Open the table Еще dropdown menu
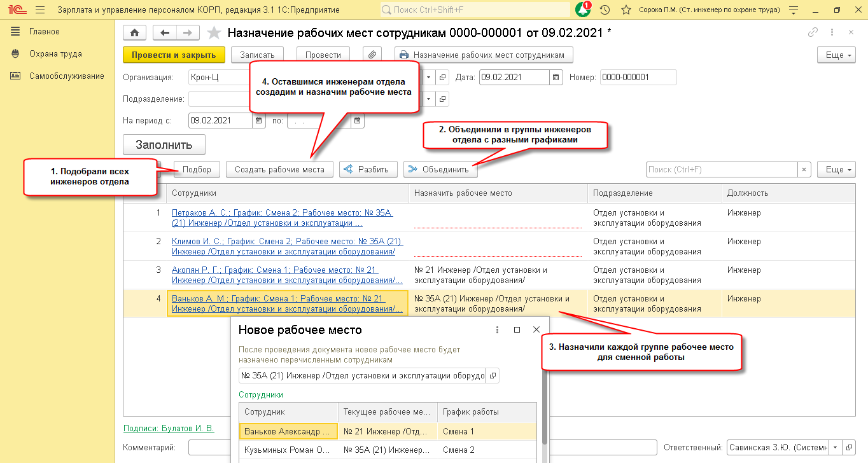The width and height of the screenshot is (868, 463). pyautogui.click(x=836, y=170)
